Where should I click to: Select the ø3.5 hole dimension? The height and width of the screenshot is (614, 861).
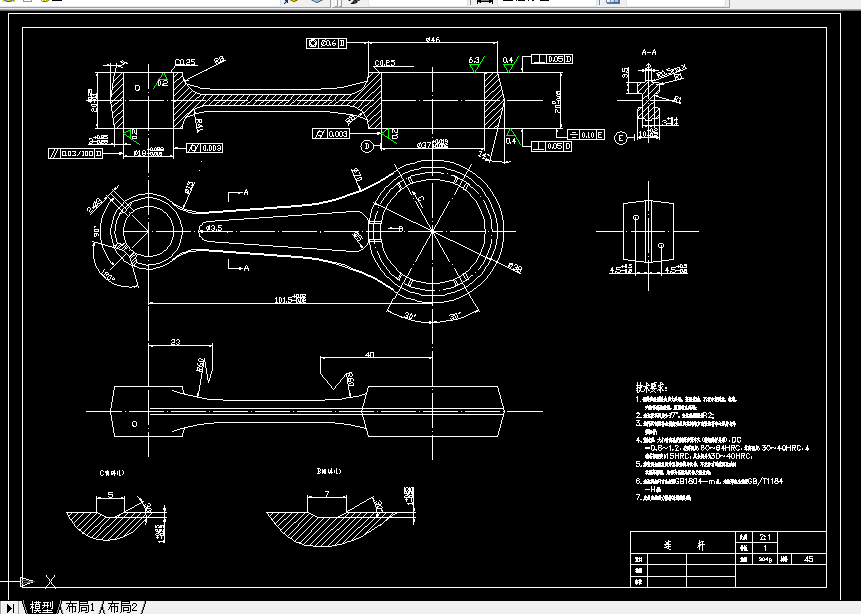pyautogui.click(x=214, y=227)
